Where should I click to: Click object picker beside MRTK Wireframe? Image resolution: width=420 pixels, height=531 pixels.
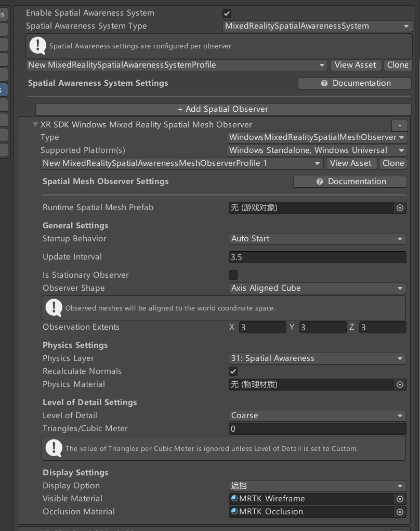click(x=400, y=499)
